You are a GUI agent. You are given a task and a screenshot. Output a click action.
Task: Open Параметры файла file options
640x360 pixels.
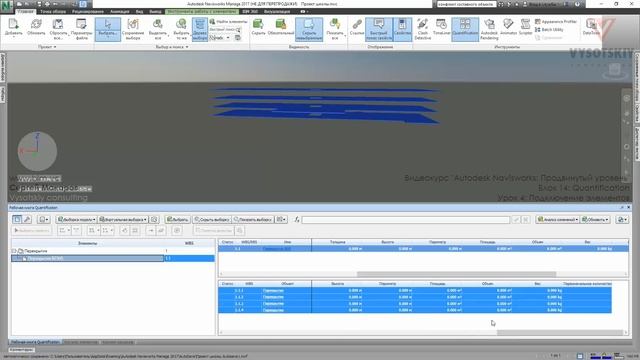82,29
